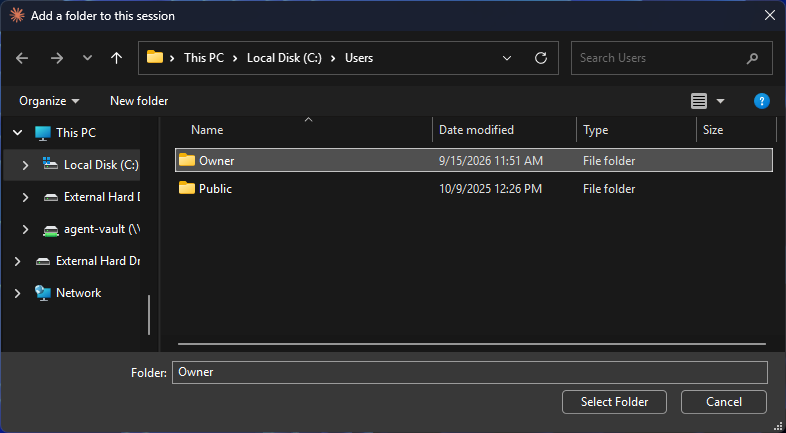The image size is (786, 433).
Task: Click the app logo in title bar
Action: tap(17, 16)
